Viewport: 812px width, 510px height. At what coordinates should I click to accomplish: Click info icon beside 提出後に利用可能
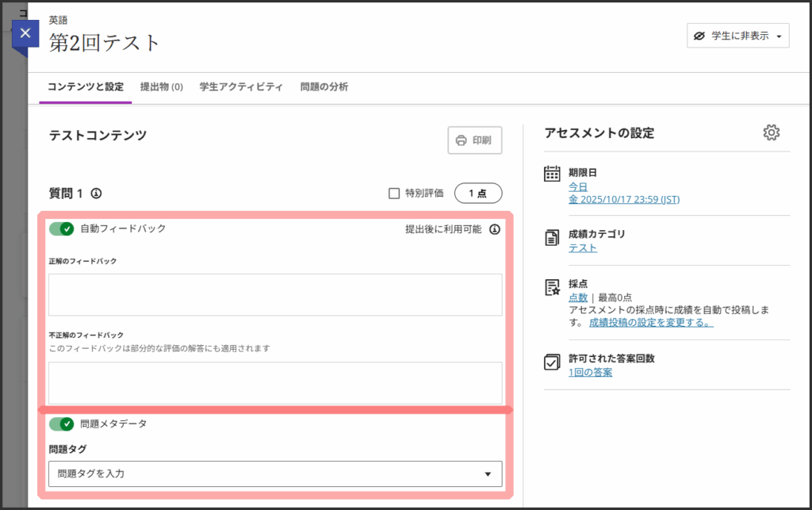click(494, 229)
